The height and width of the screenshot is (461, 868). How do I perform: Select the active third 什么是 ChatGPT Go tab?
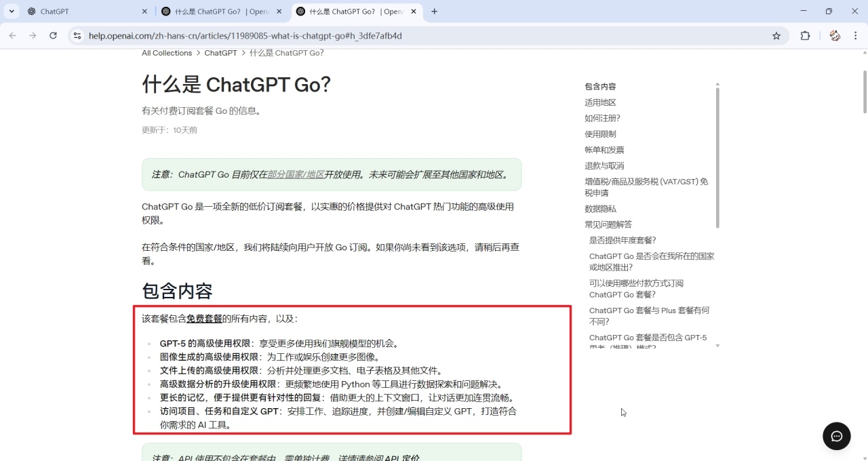click(x=356, y=12)
